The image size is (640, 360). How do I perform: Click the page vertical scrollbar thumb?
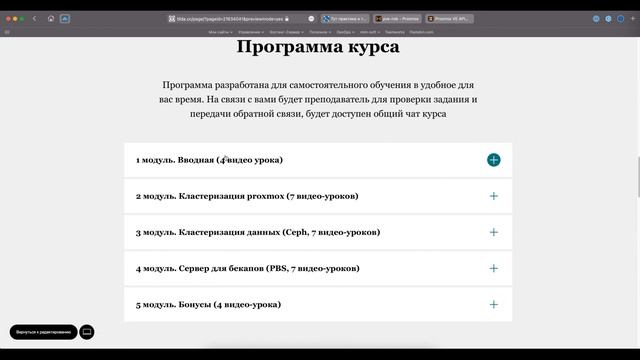click(x=638, y=177)
